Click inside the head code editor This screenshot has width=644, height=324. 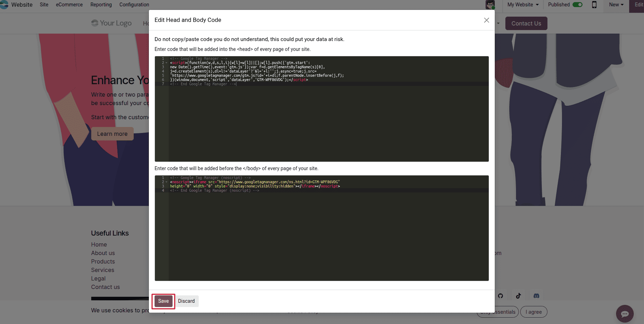pyautogui.click(x=322, y=109)
